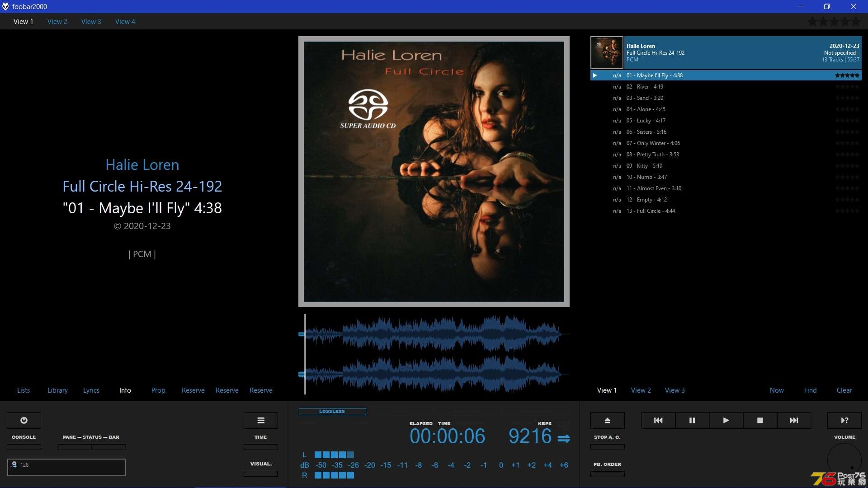This screenshot has width=868, height=488.
Task: Toggle the CONSOLE switch bar
Action: pos(24,447)
